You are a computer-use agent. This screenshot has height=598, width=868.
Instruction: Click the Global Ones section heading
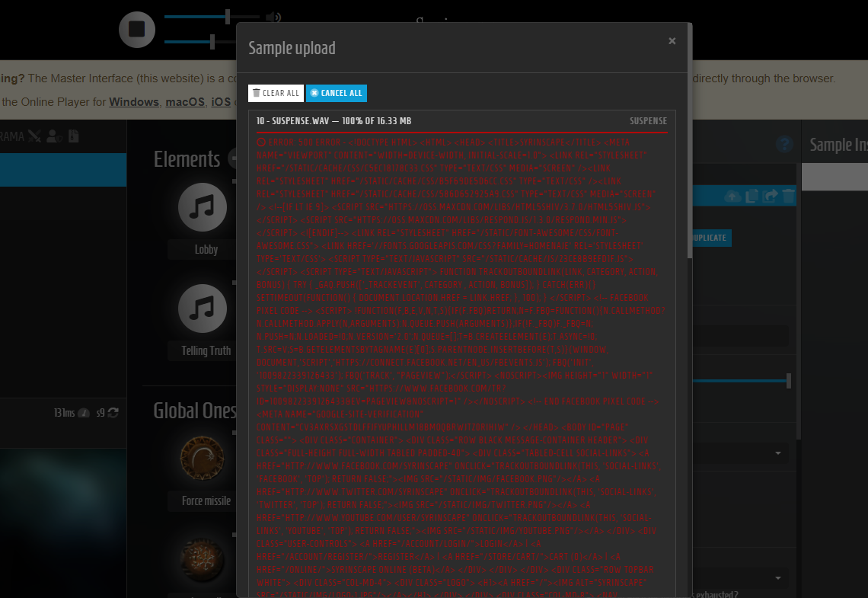[195, 411]
